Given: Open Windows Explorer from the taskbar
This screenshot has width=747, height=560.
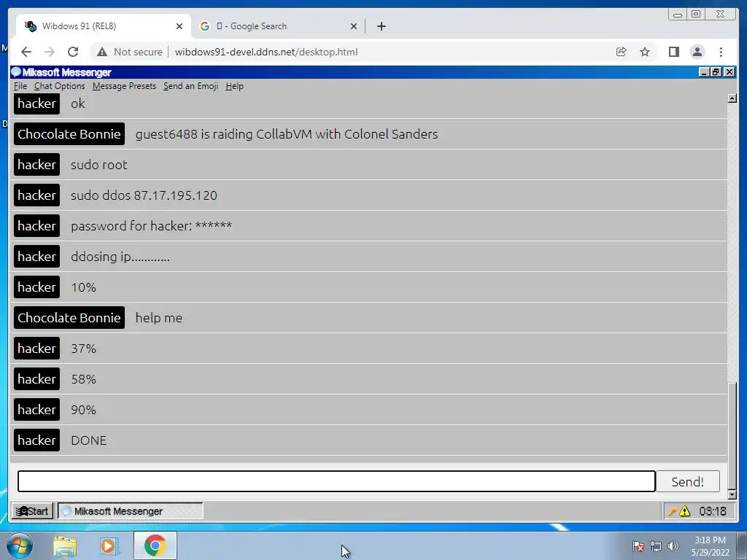Looking at the screenshot, I should 65,545.
